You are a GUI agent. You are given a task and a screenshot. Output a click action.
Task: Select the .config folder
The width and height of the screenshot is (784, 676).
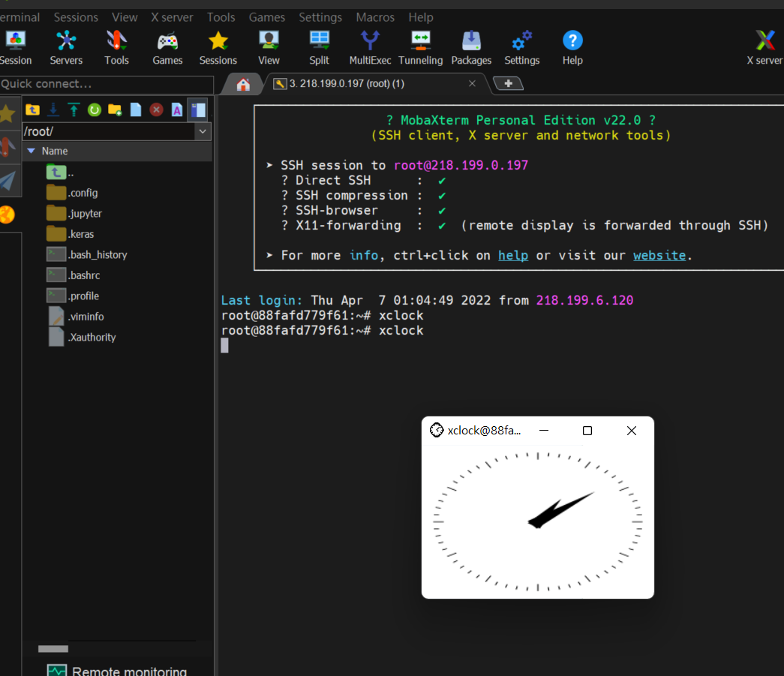(72, 193)
